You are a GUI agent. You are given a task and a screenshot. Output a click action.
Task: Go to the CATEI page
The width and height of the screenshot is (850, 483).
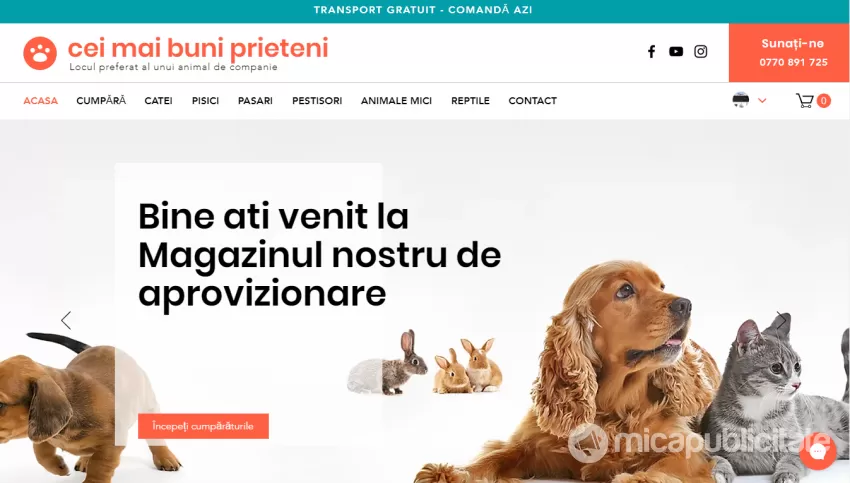pos(158,101)
